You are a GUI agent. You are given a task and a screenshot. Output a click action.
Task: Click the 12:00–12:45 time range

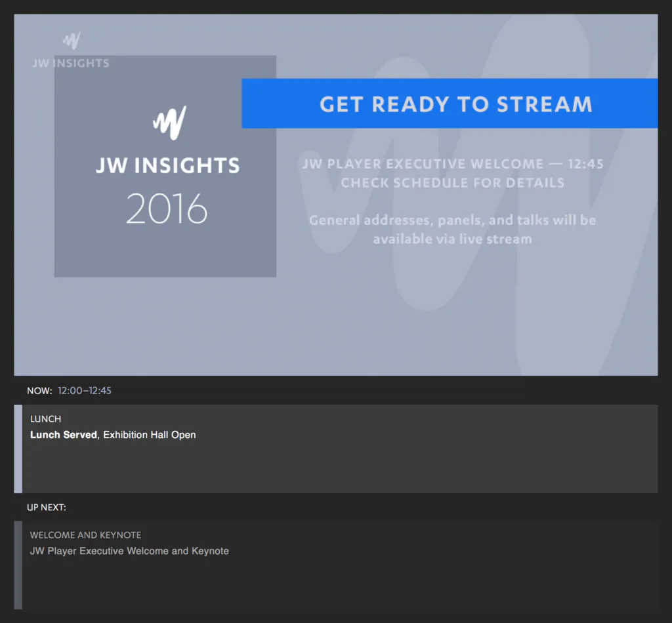coord(85,391)
